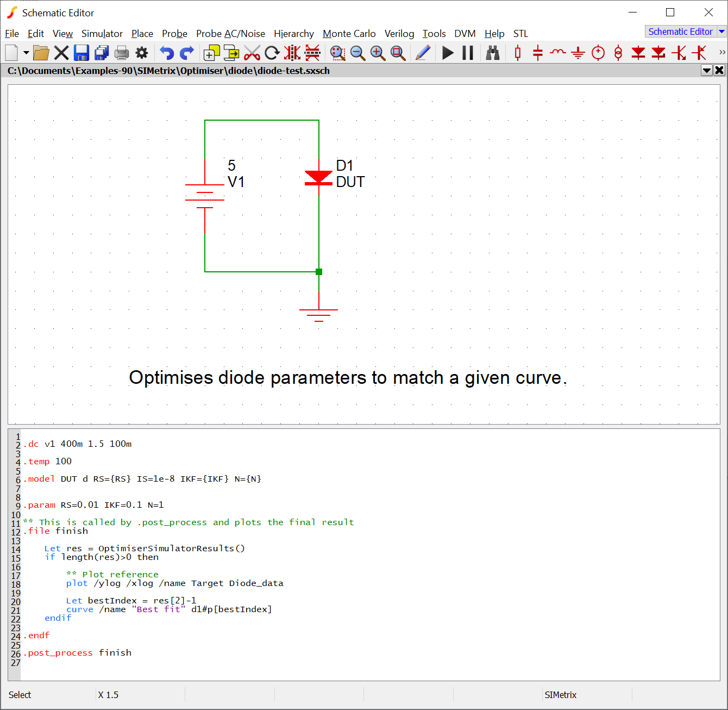Select the inductor placement tool
Viewport: 728px width, 710px height.
(558, 53)
